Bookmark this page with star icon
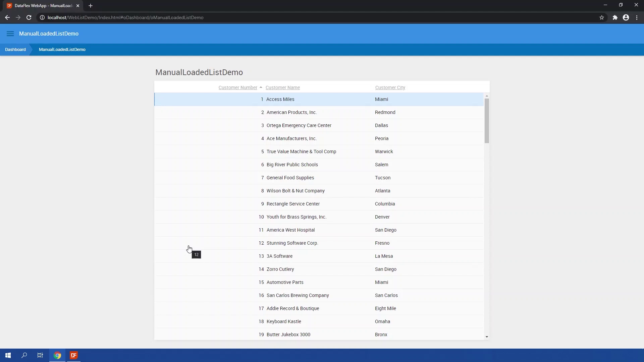The width and height of the screenshot is (644, 362). click(x=602, y=17)
